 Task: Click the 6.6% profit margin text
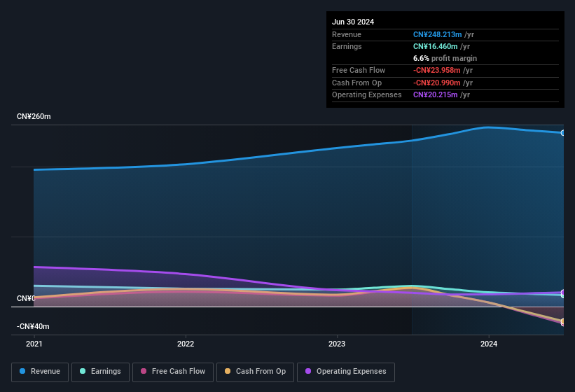click(445, 58)
